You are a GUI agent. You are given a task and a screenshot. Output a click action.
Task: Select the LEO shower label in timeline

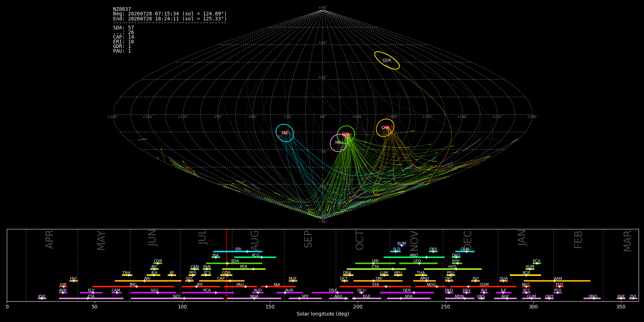tap(418, 261)
